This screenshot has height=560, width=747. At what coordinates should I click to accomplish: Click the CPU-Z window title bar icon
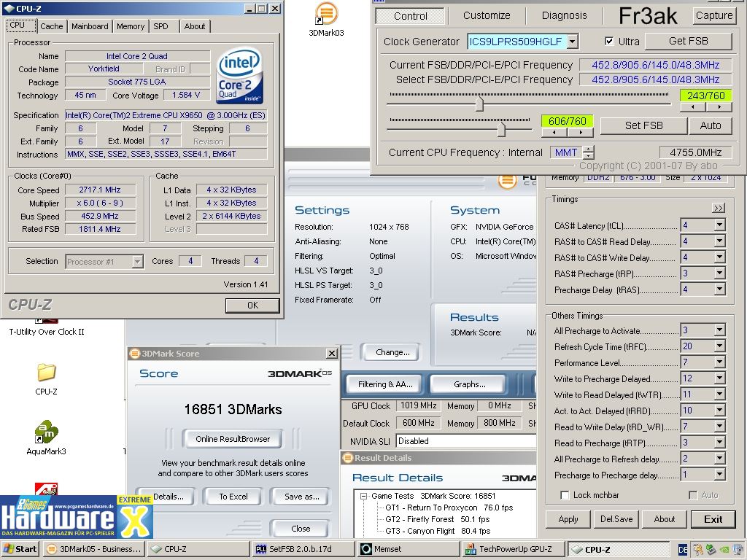tap(9, 8)
